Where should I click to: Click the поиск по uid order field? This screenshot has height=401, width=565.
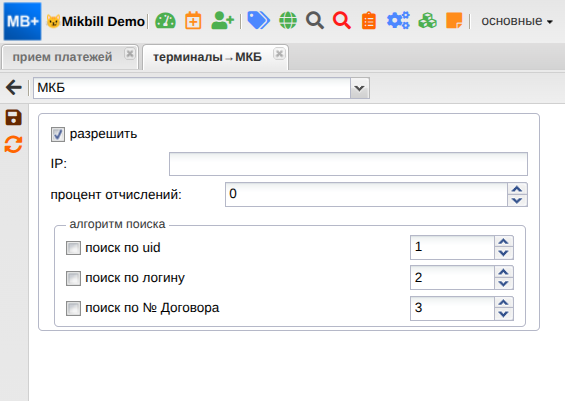452,248
